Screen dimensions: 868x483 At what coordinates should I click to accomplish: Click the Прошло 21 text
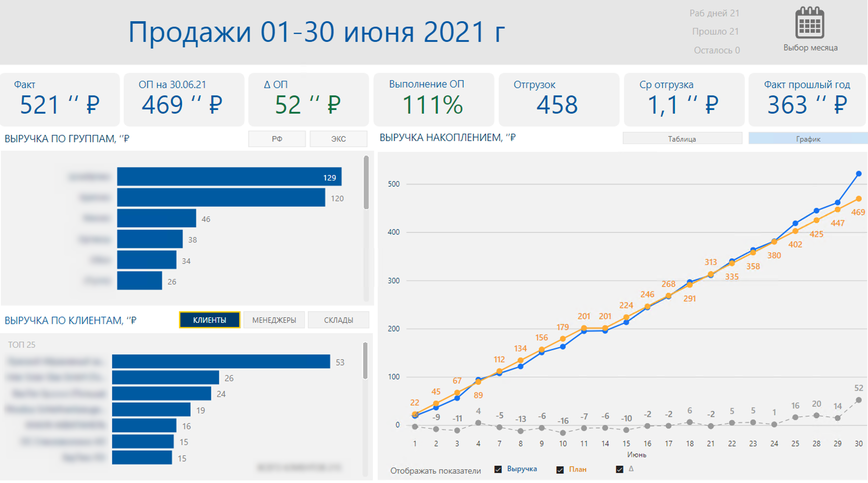[715, 31]
